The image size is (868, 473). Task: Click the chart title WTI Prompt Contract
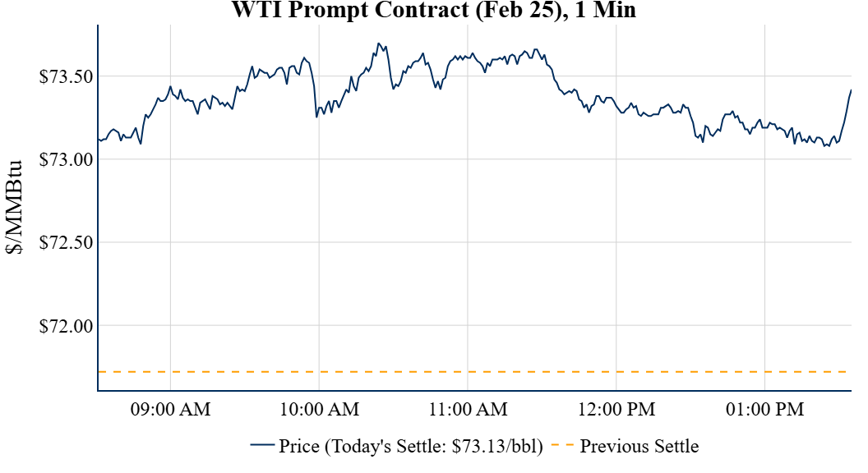coord(435,11)
